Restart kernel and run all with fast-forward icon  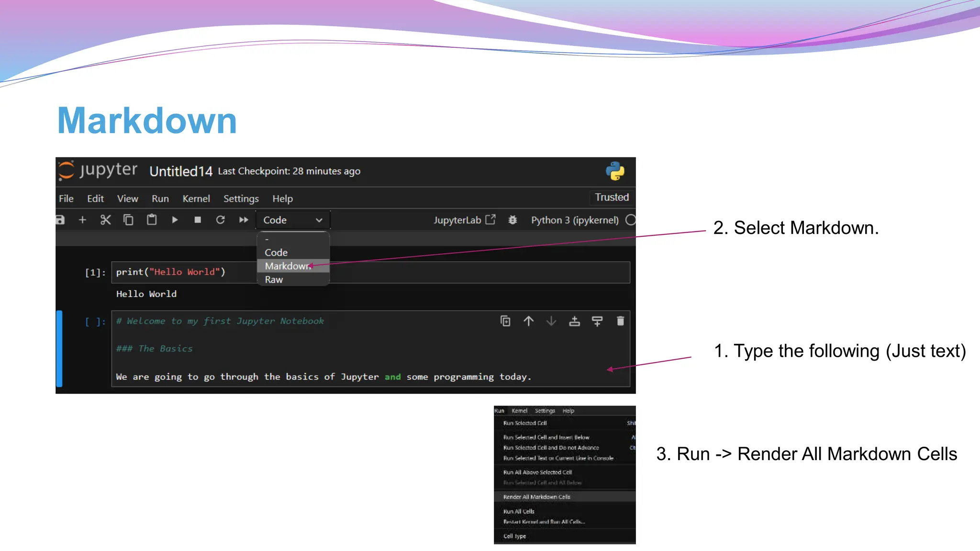[x=244, y=220]
